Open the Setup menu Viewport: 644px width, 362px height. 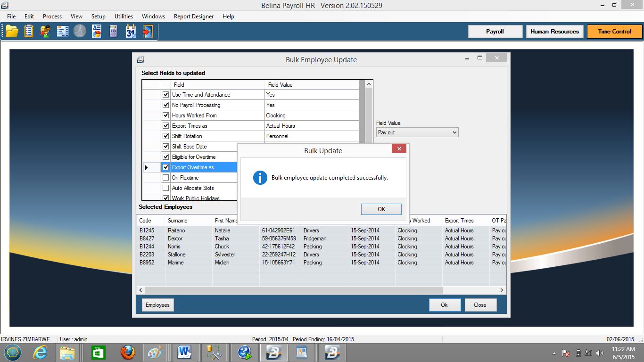click(x=99, y=16)
